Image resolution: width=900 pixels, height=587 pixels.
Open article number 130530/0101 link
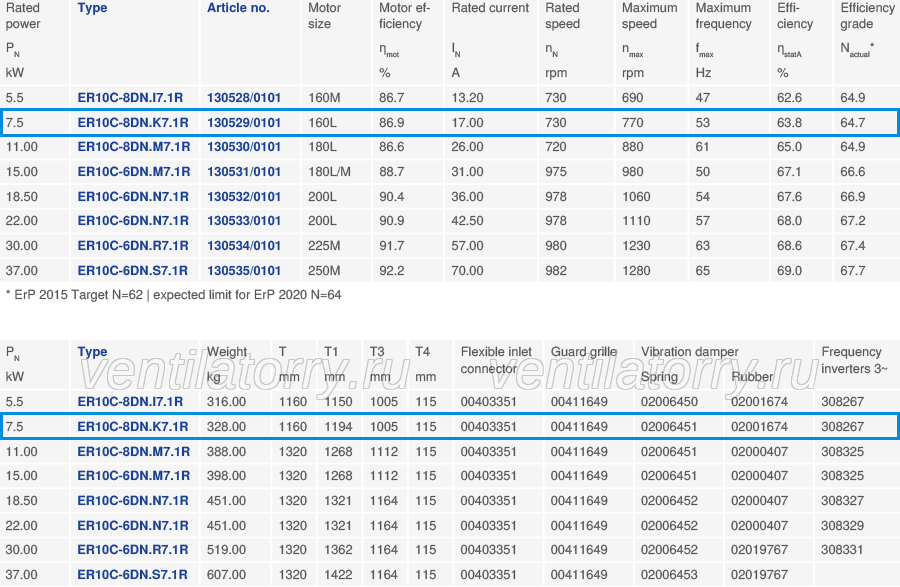(244, 147)
